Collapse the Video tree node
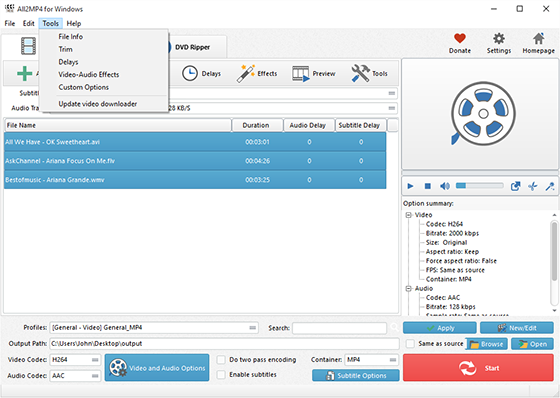 408,215
